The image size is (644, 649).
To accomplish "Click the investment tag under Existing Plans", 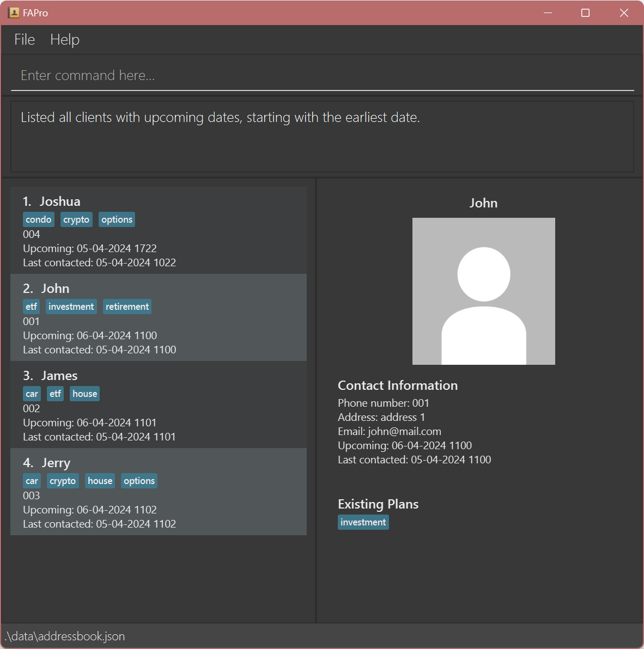I will coord(363,522).
